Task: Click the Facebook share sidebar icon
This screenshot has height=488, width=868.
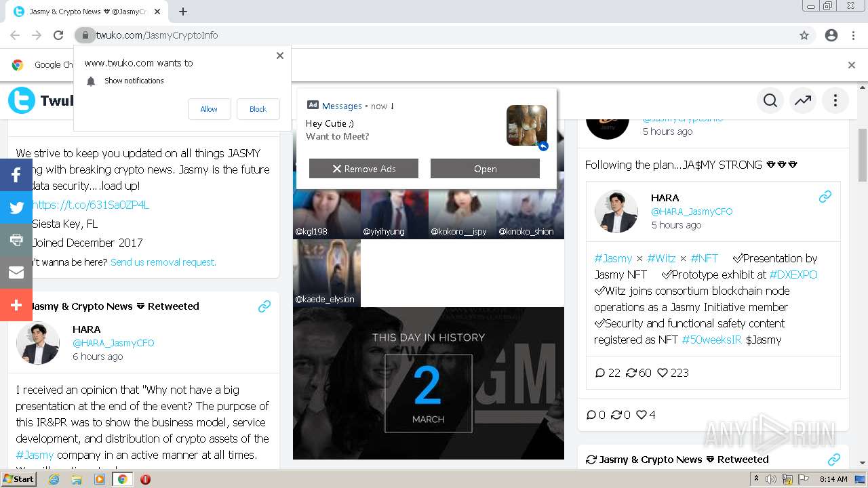Action: point(16,175)
